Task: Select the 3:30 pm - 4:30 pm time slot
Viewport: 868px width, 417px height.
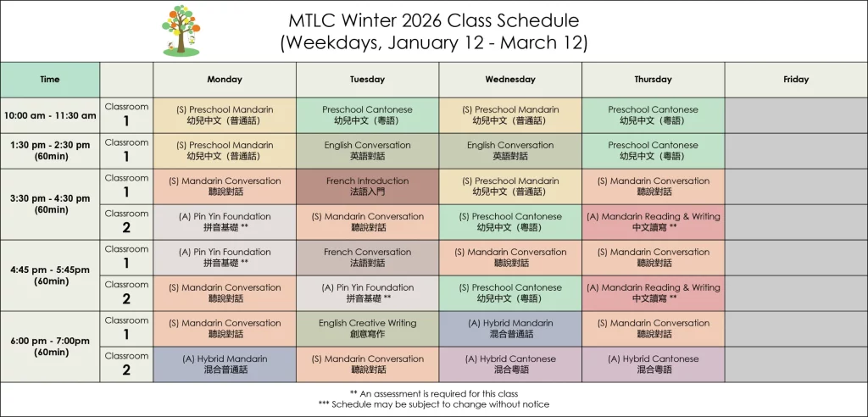Action: 50,204
